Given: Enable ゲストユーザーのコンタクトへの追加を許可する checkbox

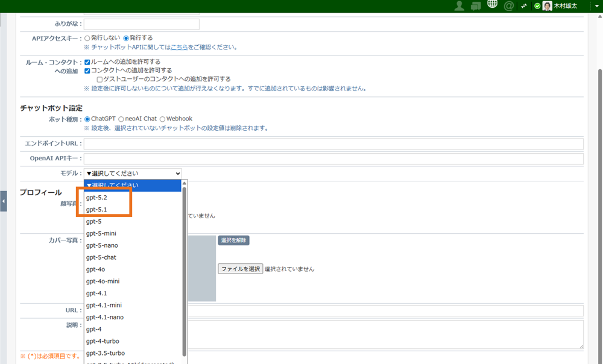Looking at the screenshot, I should click(x=99, y=79).
